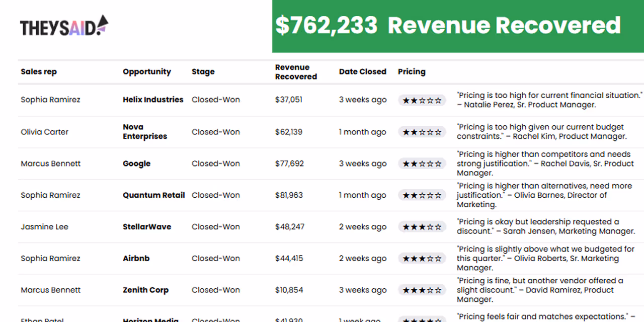
Task: Click the Sales rep column header
Action: click(x=39, y=71)
